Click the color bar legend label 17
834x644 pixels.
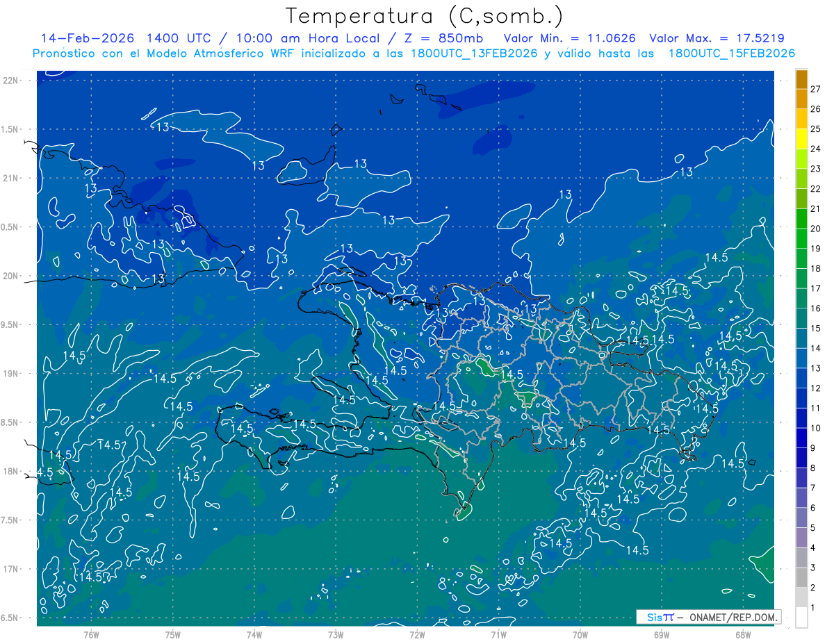click(815, 288)
